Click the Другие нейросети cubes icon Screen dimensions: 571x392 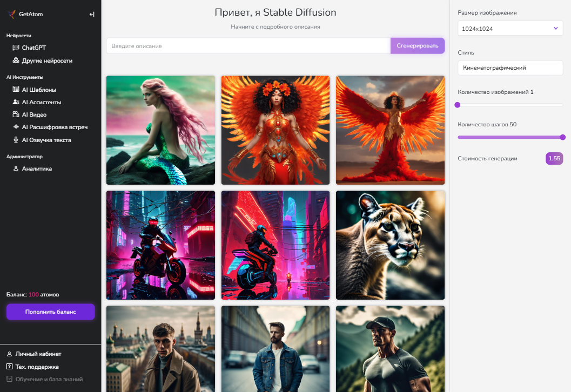point(16,60)
